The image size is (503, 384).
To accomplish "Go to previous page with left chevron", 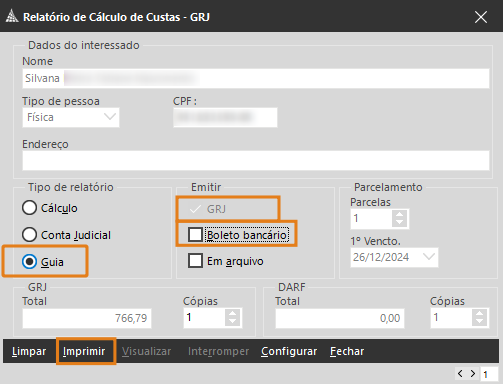I will 460,374.
